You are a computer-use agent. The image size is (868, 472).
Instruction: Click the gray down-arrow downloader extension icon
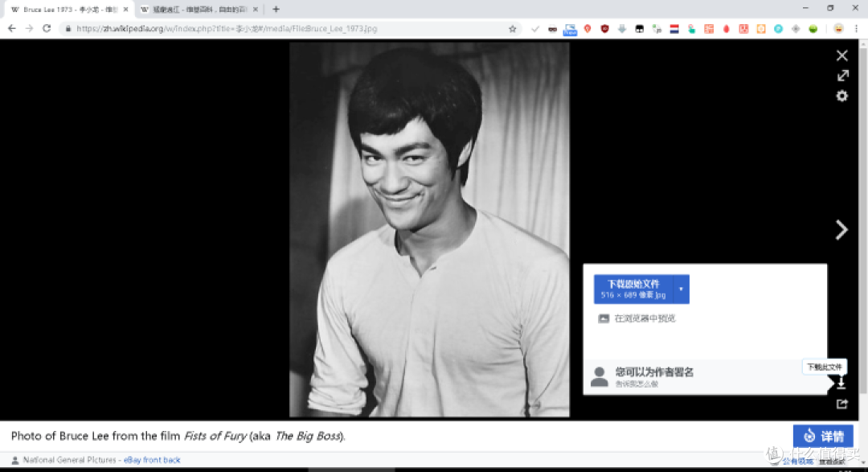pos(622,29)
